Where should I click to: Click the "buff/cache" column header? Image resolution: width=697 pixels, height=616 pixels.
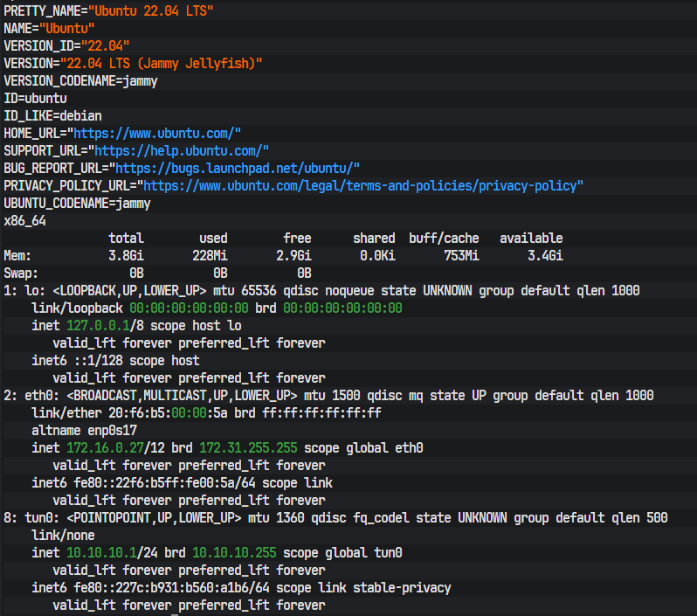[444, 239]
